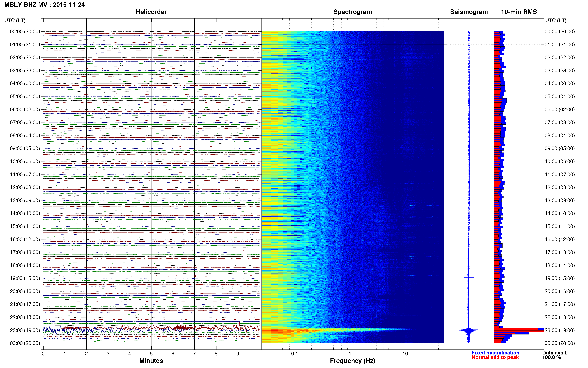
Task: Click the left '02:00 (22:00)' time label
Action: 25,57
